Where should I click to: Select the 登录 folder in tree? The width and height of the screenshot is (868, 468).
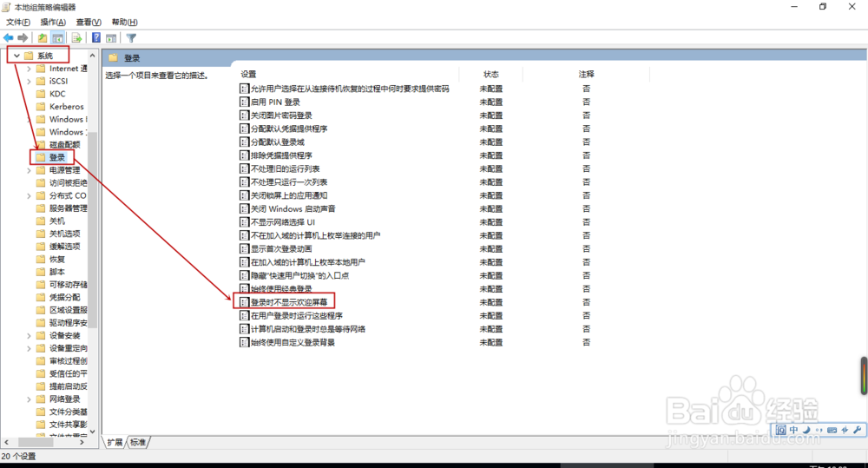point(57,157)
